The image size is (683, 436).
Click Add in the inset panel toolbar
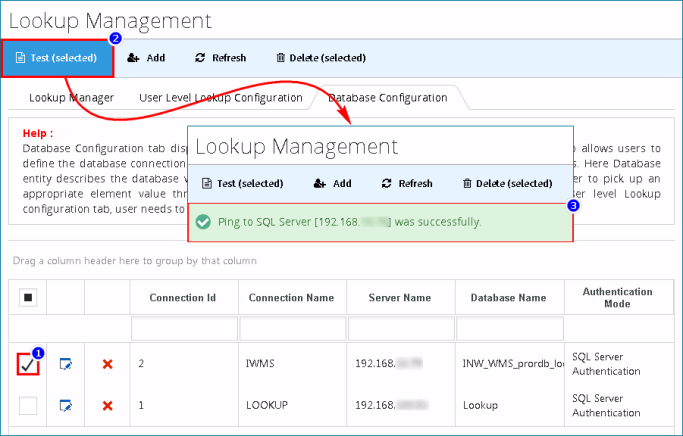[332, 183]
